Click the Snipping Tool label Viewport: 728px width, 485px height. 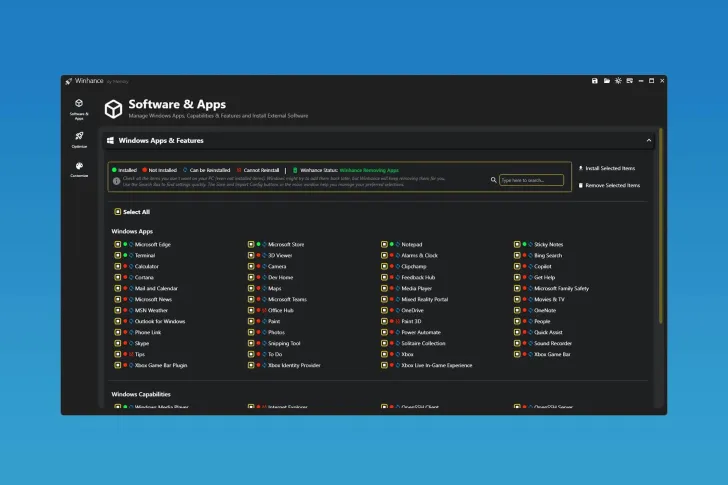click(x=284, y=343)
